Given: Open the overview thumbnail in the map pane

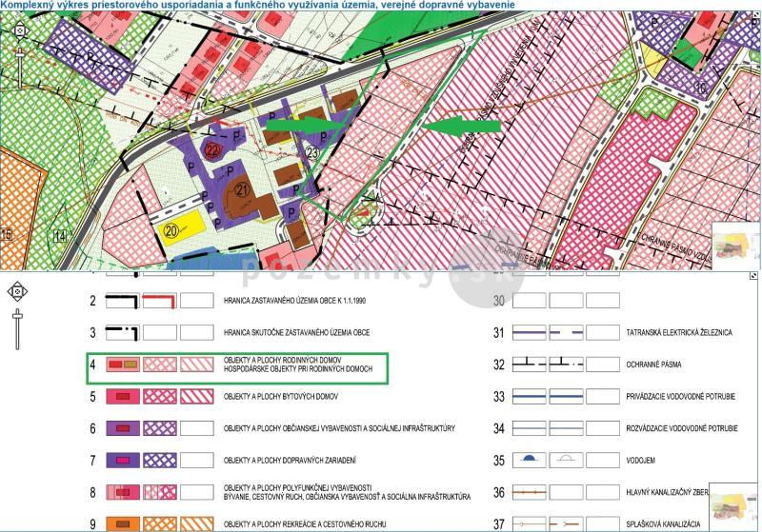Looking at the screenshot, I should pyautogui.click(x=735, y=246).
